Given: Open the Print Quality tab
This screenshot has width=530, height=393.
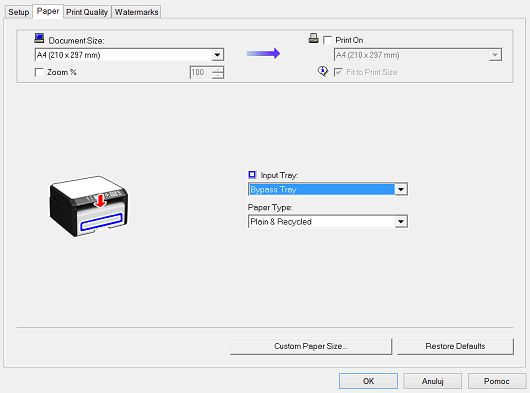Looking at the screenshot, I should 87,12.
